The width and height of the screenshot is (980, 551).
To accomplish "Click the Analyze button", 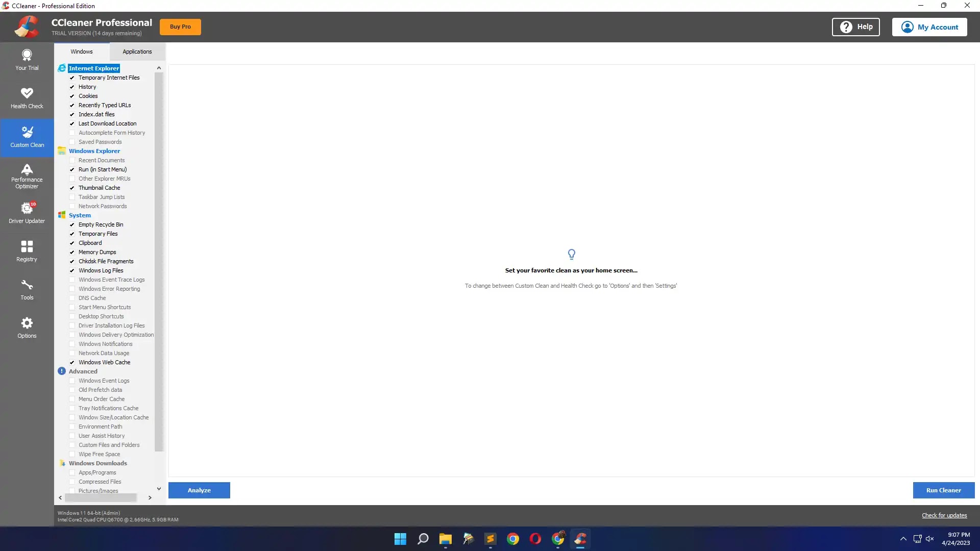I will point(199,490).
